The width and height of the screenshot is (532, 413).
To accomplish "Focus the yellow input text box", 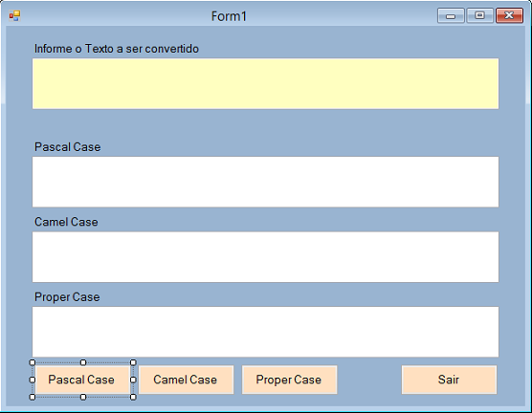I will [x=265, y=84].
